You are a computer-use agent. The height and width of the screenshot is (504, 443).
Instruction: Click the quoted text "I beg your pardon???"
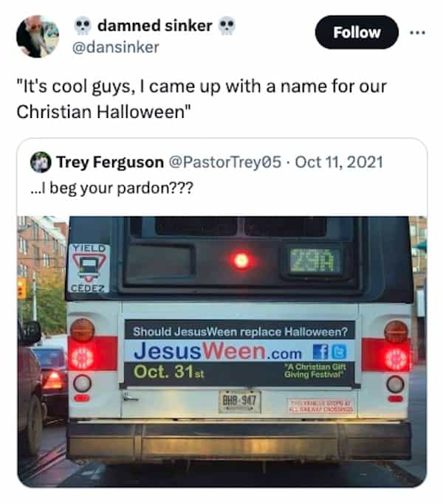pos(112,188)
